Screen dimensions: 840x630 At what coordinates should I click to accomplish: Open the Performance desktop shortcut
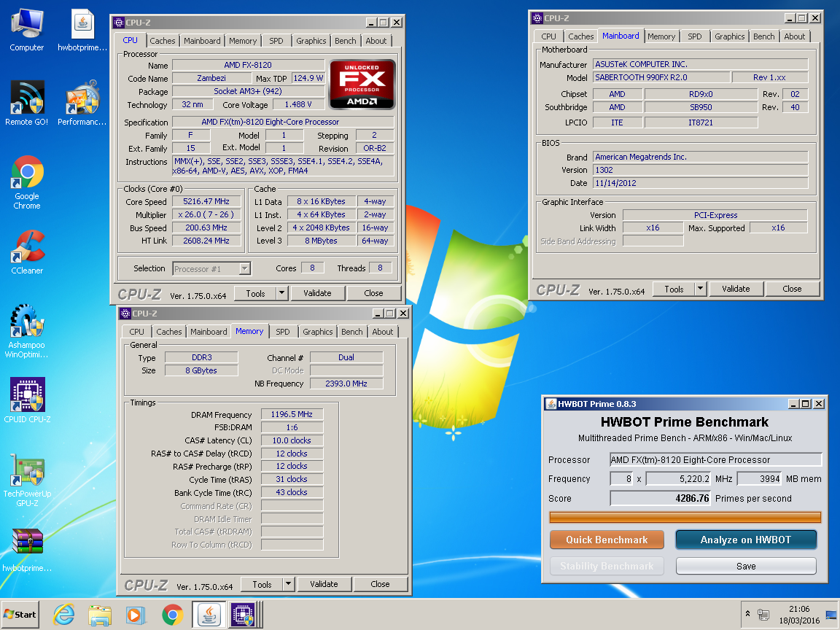coord(82,104)
